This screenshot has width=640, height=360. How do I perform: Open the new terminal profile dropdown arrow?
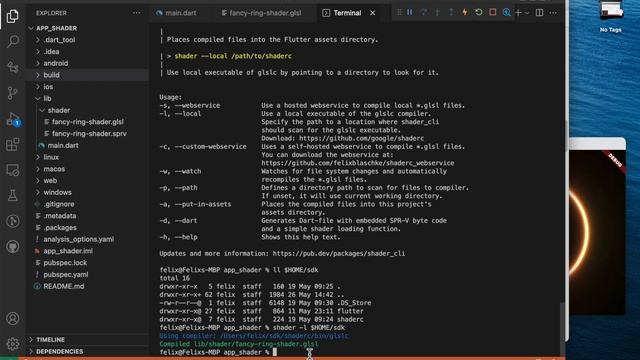pyautogui.click(x=527, y=13)
